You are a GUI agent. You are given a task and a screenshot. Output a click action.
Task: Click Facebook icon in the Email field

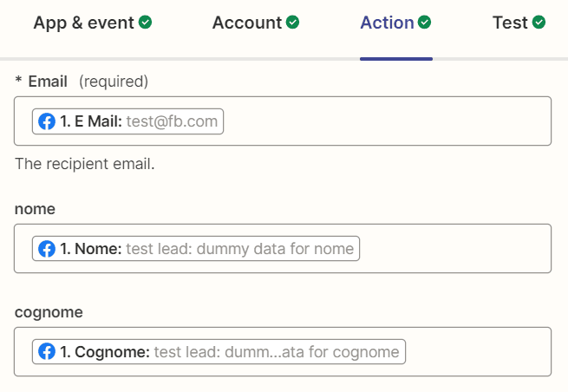[x=47, y=121]
